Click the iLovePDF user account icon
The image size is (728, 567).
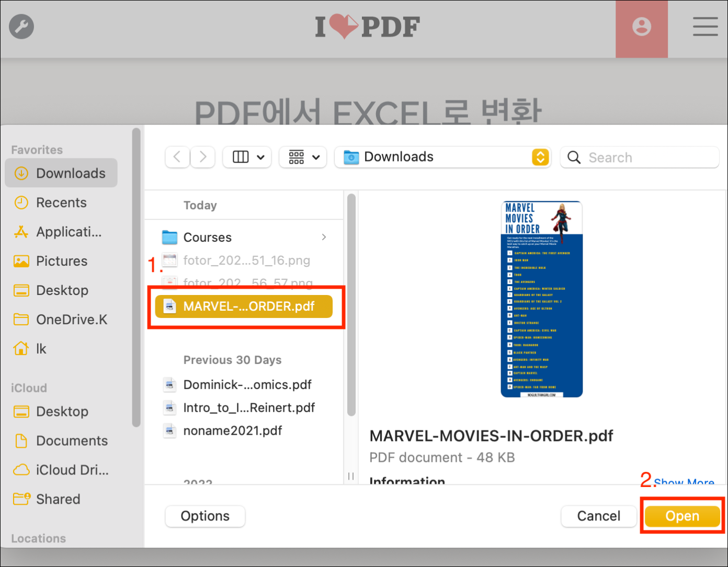tap(642, 27)
